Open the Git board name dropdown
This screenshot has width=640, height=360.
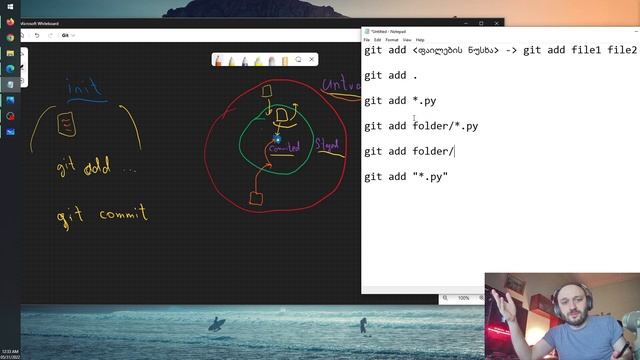(x=68, y=36)
